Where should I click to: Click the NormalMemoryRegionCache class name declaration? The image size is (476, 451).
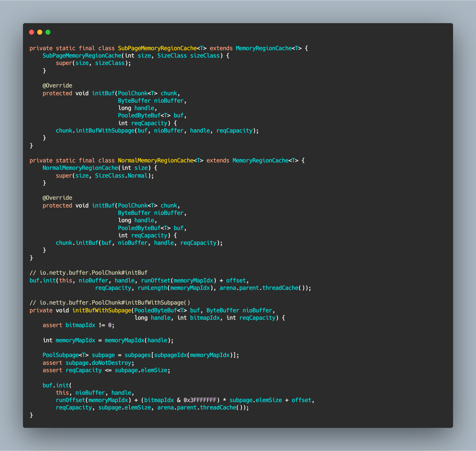tap(155, 161)
